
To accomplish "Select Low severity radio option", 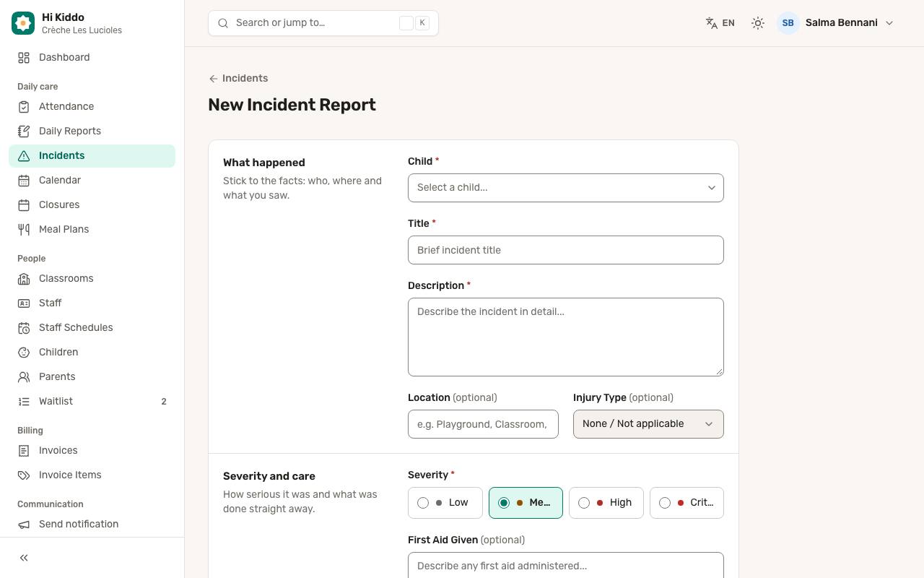I will [445, 503].
